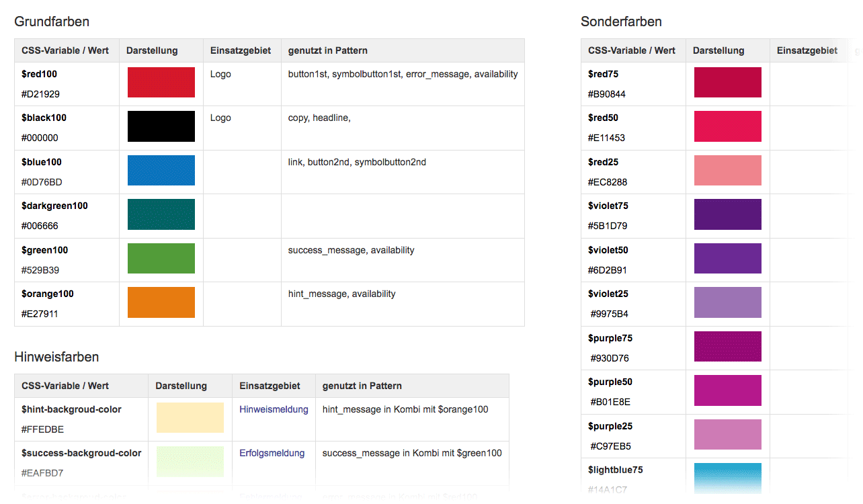The height and width of the screenshot is (504, 863).
Task: Click the $red100 color swatch
Action: point(161,82)
